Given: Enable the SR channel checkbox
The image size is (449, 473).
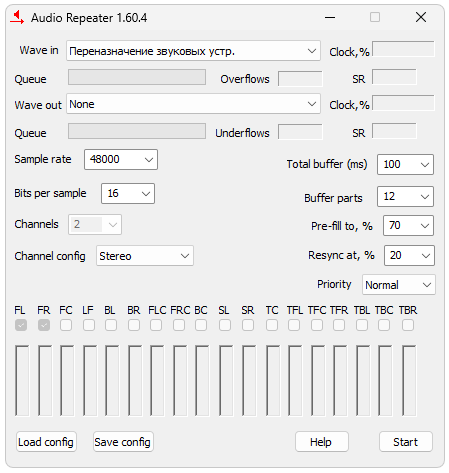Looking at the screenshot, I should [x=248, y=325].
